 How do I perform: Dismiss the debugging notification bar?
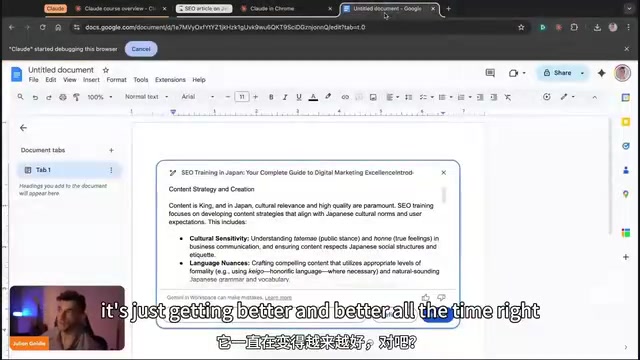pos(627,49)
